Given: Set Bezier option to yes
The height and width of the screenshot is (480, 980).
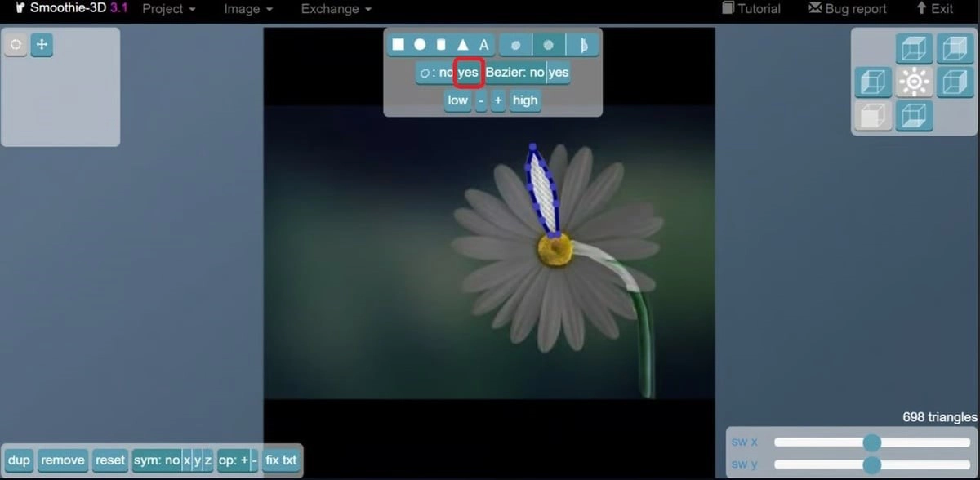Looking at the screenshot, I should click(559, 73).
